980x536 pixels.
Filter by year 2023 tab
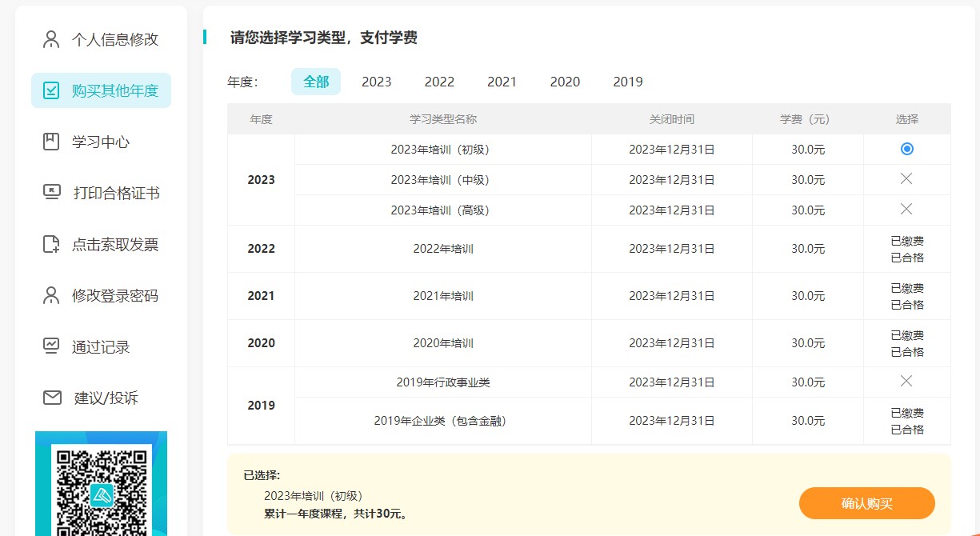[377, 82]
